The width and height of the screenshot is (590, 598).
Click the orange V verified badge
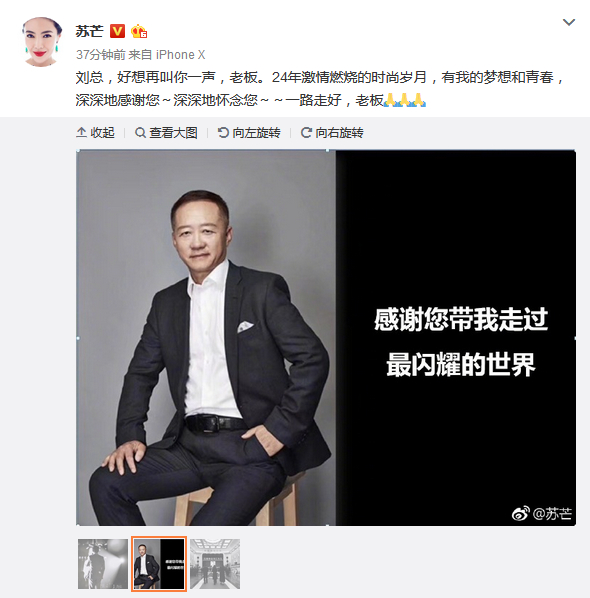(x=117, y=31)
